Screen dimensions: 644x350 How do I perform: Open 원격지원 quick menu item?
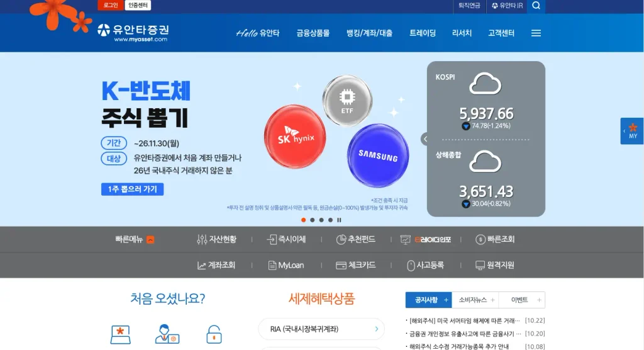(x=494, y=265)
